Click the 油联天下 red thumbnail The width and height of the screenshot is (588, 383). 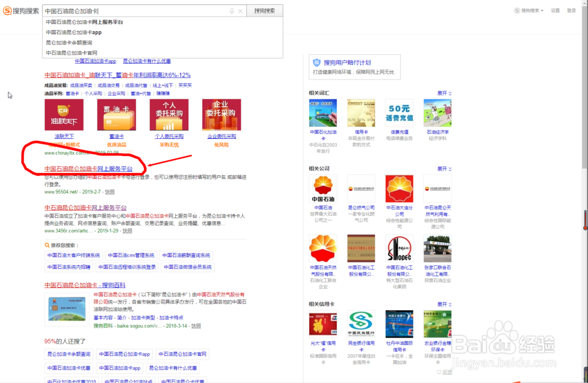[64, 115]
